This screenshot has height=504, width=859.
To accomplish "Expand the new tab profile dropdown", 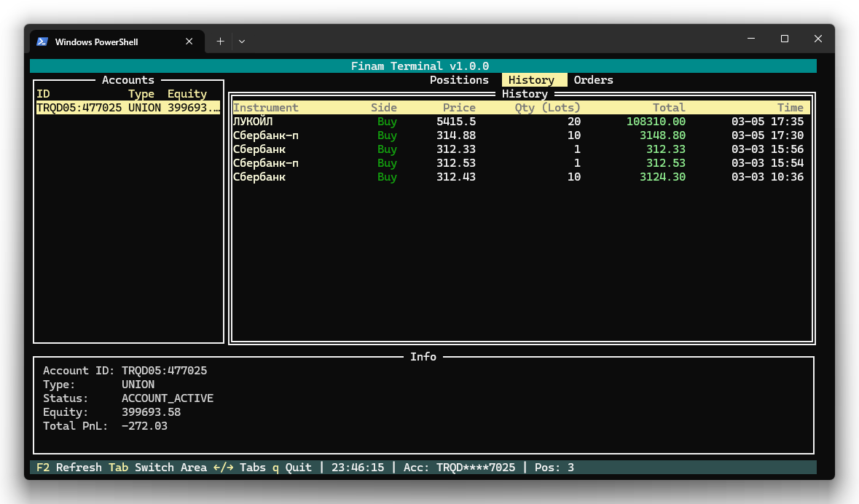I will pos(242,42).
